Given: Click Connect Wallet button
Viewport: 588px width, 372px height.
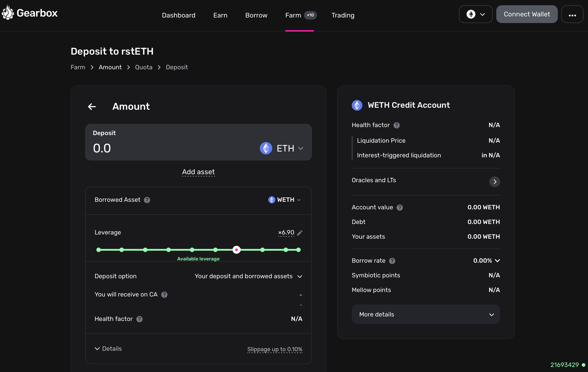Looking at the screenshot, I should pyautogui.click(x=527, y=14).
